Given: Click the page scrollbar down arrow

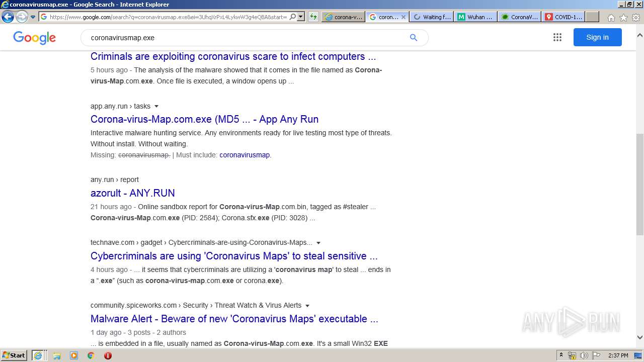Looking at the screenshot, I should pos(639,337).
